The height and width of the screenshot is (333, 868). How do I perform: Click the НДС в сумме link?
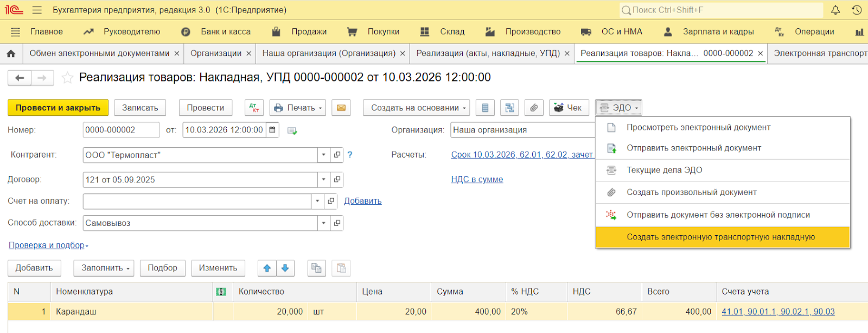tap(477, 179)
